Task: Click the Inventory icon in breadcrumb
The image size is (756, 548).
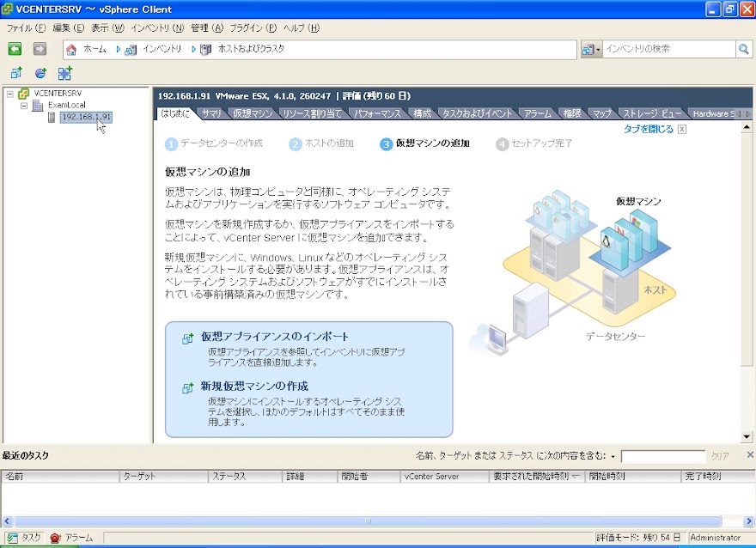Action: (x=131, y=50)
